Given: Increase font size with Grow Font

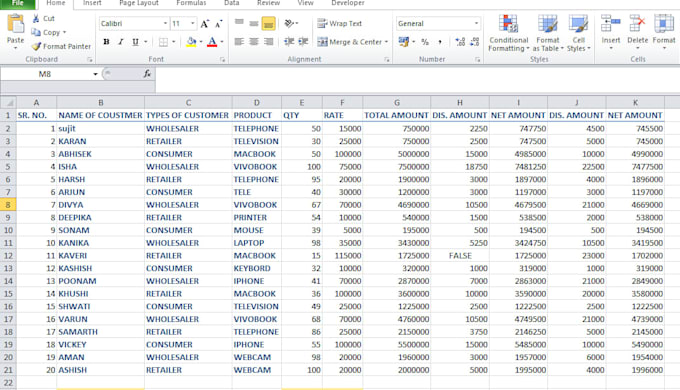Looking at the screenshot, I should tap(205, 23).
